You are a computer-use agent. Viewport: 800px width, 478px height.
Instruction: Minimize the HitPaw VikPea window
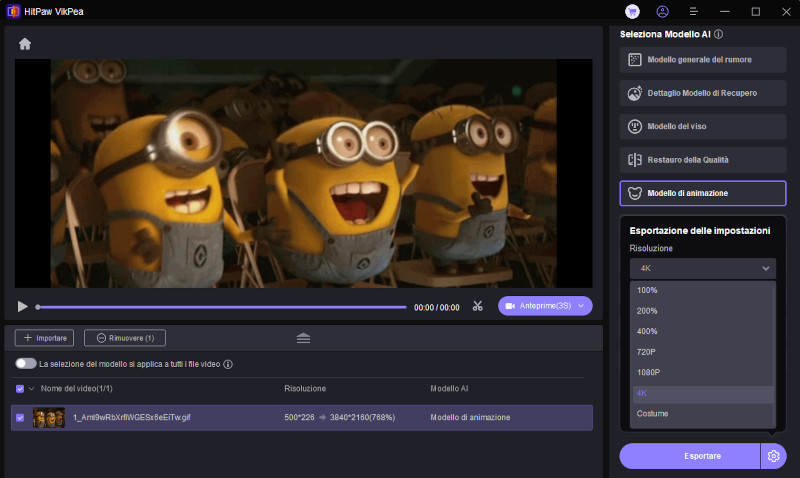[724, 11]
